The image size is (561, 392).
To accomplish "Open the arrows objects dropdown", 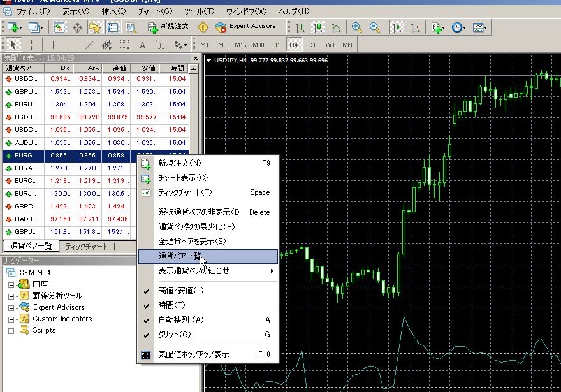I will [x=180, y=45].
